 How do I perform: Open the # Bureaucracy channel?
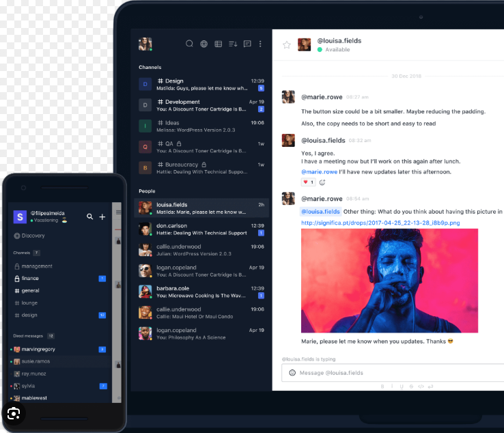[x=201, y=168]
